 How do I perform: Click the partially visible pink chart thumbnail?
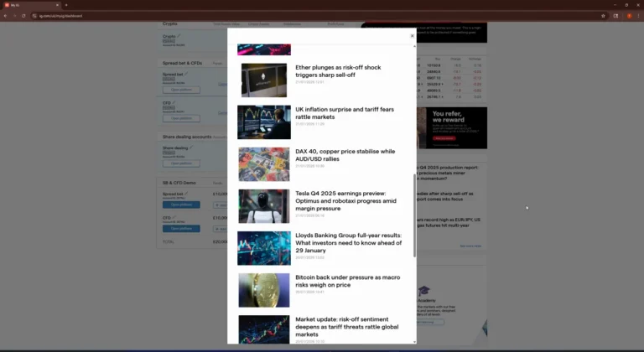264,49
